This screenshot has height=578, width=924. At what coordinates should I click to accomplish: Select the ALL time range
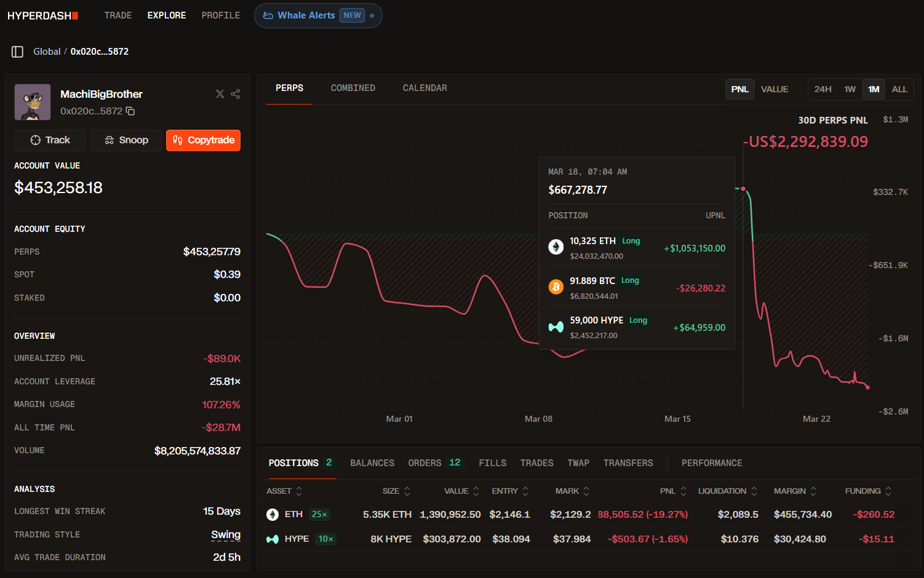click(899, 89)
